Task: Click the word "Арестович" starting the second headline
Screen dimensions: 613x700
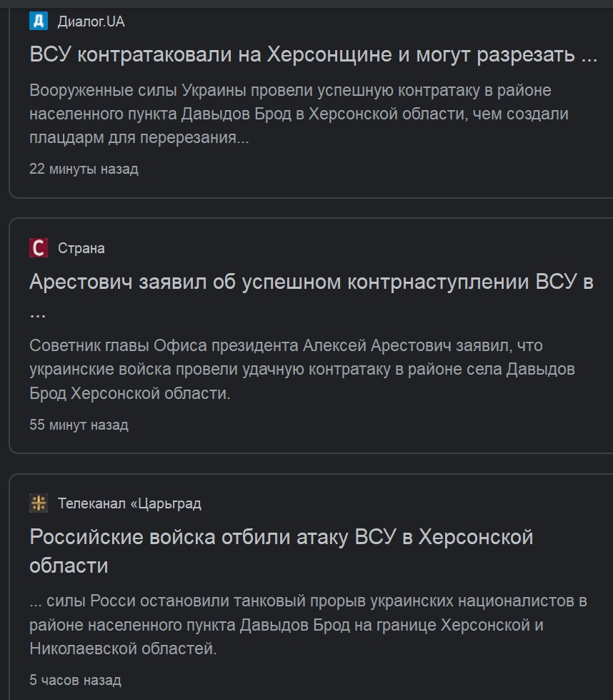Action: click(x=81, y=282)
